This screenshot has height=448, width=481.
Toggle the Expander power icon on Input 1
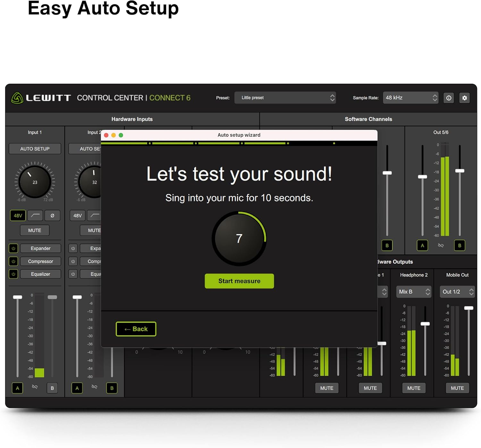tap(13, 248)
